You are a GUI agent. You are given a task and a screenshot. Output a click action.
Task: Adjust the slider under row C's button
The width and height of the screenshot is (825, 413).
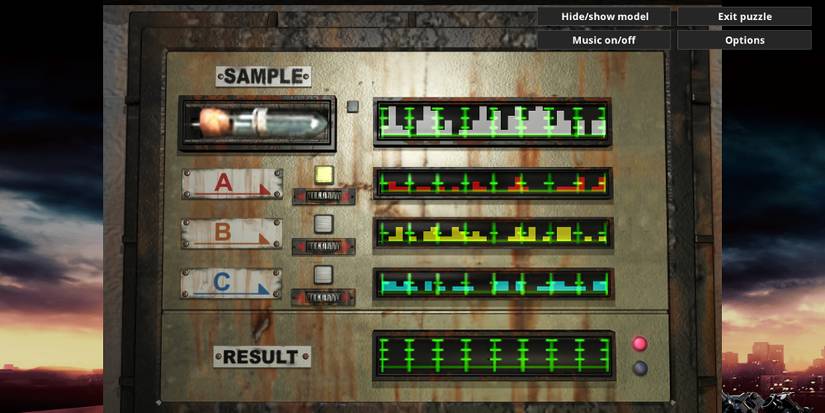click(323, 297)
